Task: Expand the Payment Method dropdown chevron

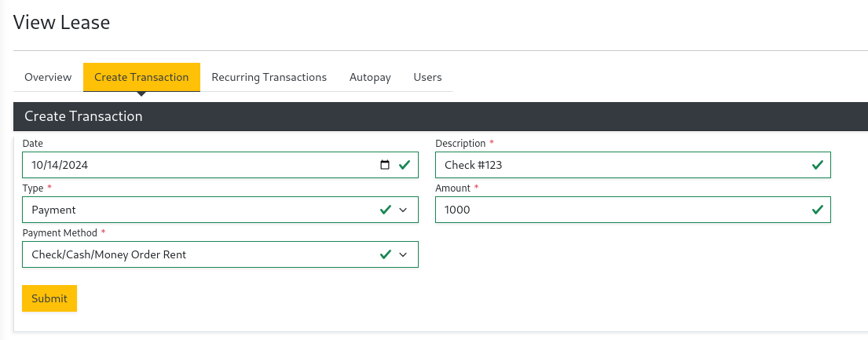Action: tap(404, 254)
